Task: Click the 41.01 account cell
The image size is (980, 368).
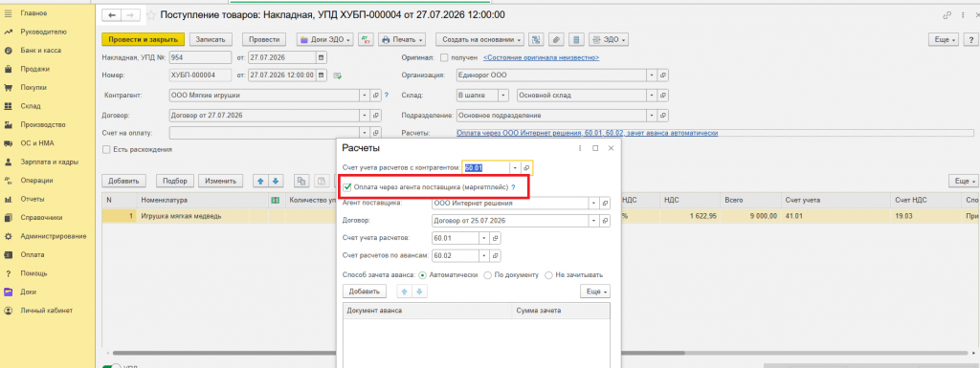Action: (835, 216)
